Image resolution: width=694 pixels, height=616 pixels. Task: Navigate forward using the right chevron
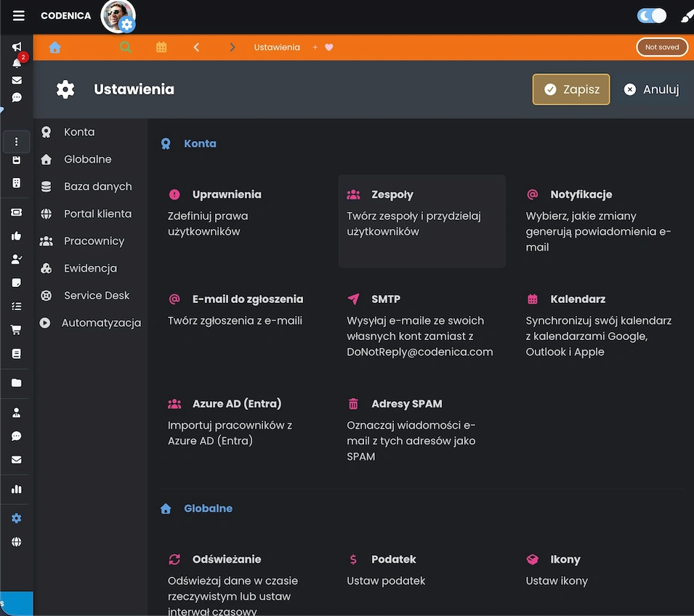[x=232, y=46]
